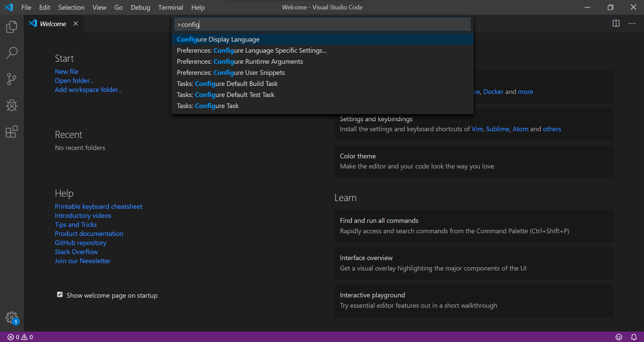Close the Welcome tab

tap(76, 23)
